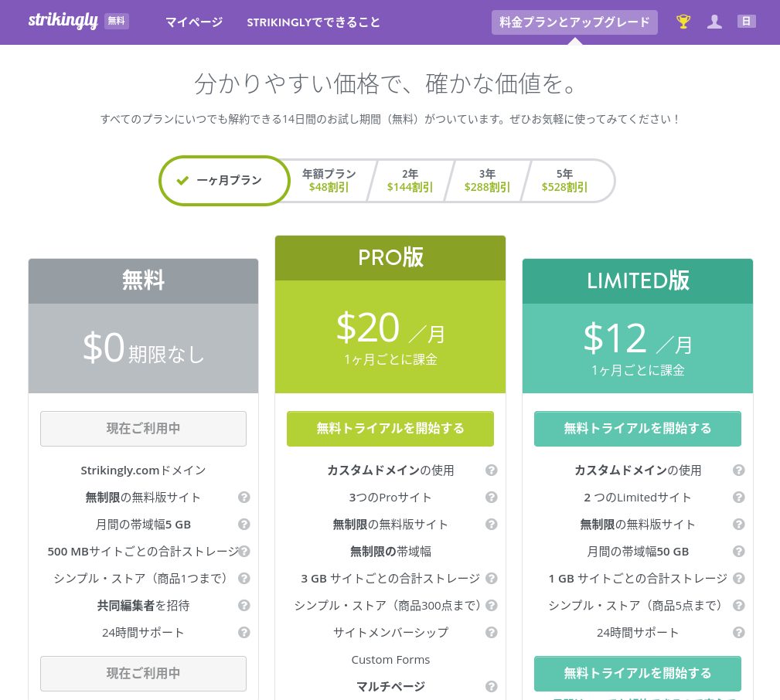Click help icon for 共同編集者を招待

pyautogui.click(x=244, y=606)
